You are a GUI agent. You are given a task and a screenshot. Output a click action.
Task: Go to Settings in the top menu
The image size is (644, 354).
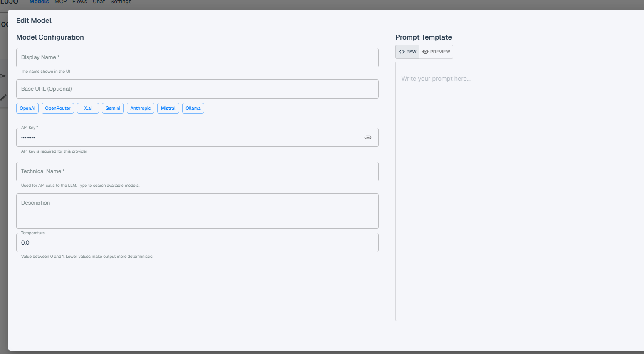(x=121, y=2)
